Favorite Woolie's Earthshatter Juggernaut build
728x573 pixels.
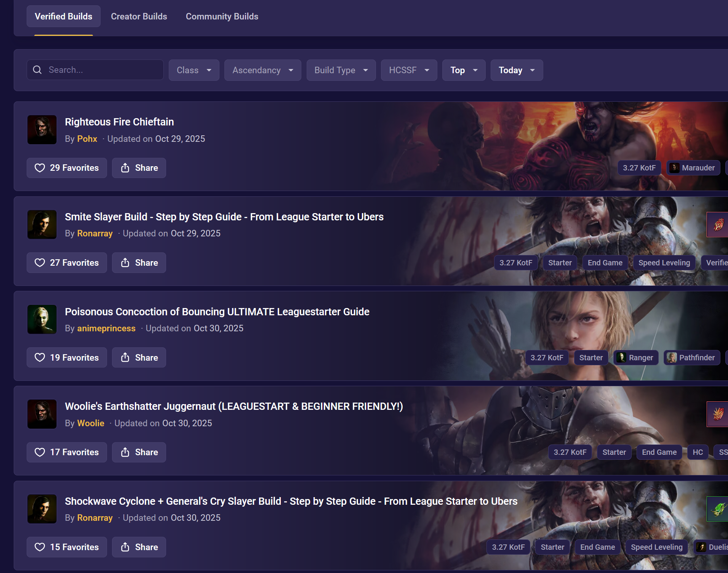(x=67, y=452)
